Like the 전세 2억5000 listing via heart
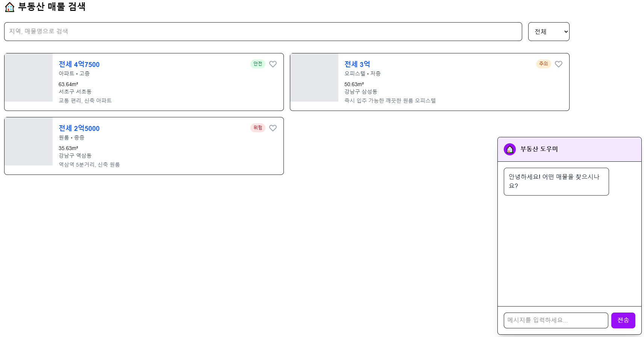 pos(273,128)
